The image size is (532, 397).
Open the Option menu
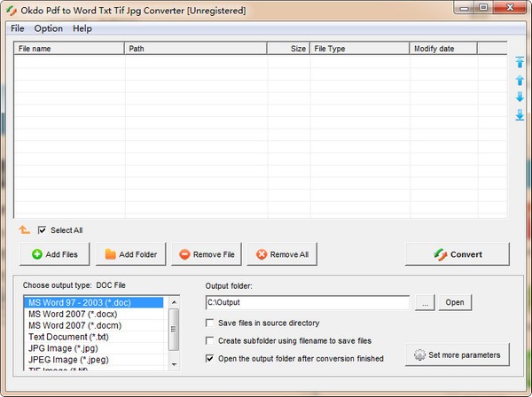pos(48,28)
